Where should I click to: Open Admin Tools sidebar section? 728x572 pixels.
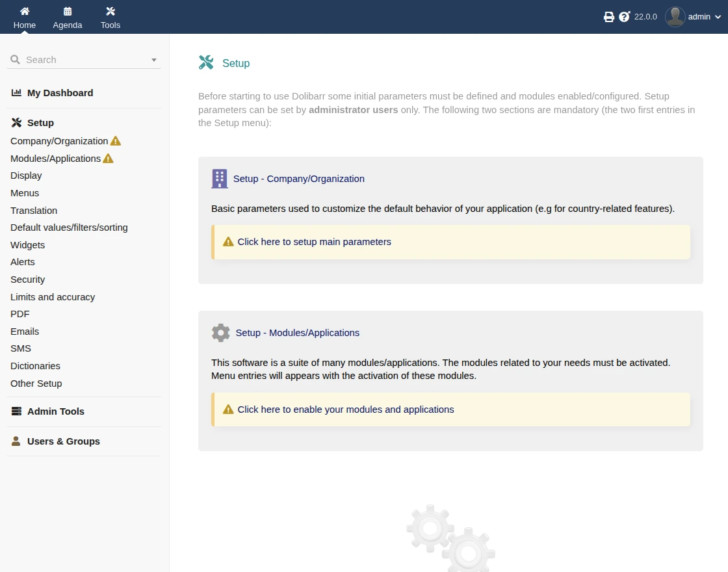56,411
